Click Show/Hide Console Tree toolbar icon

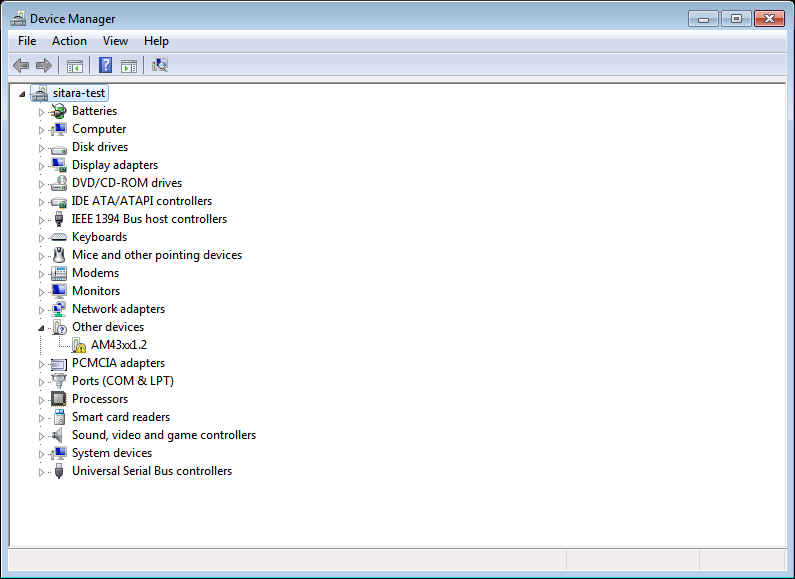point(75,65)
